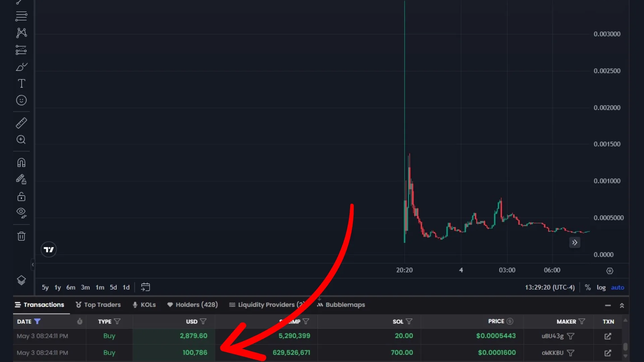
Task: Open the object tree layers icon
Action: pos(21,280)
